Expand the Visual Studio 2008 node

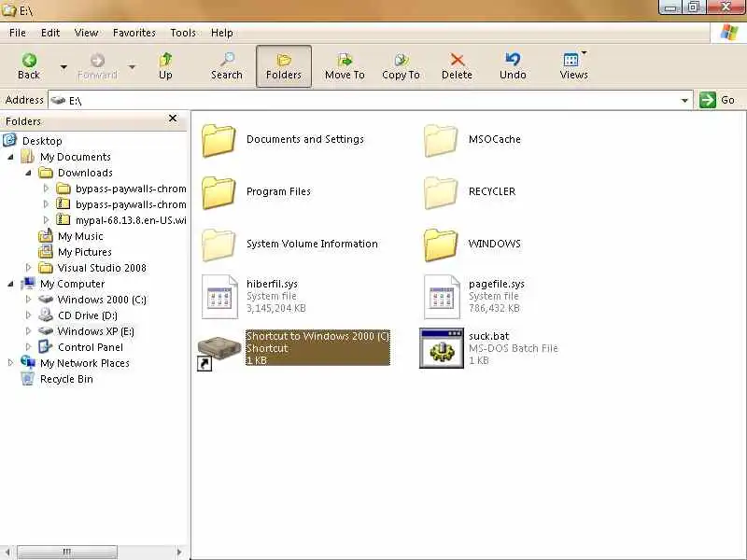click(x=28, y=268)
